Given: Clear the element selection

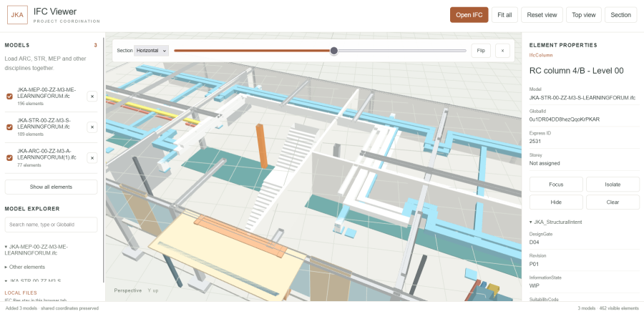Looking at the screenshot, I should coord(613,202).
